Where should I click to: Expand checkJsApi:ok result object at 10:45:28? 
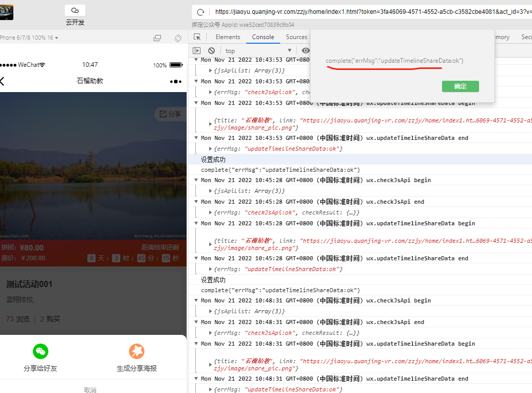point(210,212)
